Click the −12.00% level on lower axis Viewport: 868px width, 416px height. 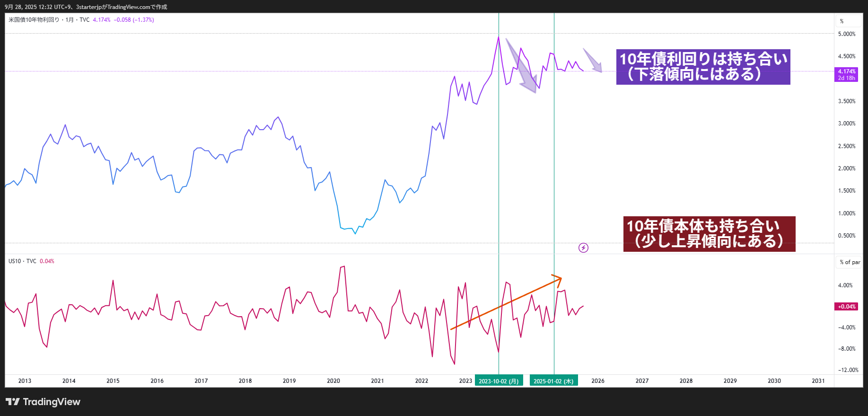(x=848, y=370)
